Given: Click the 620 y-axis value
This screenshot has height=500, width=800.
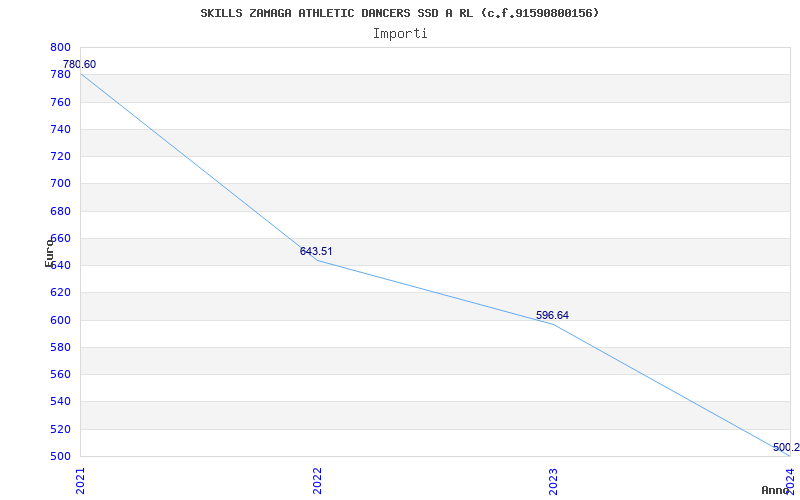Looking at the screenshot, I should tap(60, 293).
